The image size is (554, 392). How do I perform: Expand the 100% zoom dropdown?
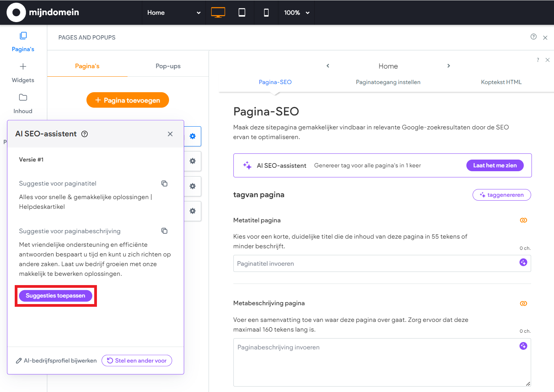(297, 12)
